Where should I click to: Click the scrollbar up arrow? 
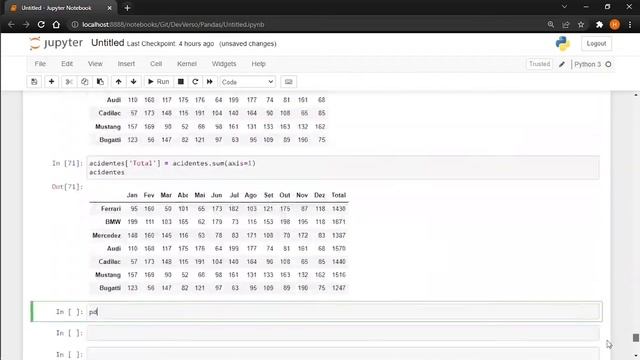636,95
